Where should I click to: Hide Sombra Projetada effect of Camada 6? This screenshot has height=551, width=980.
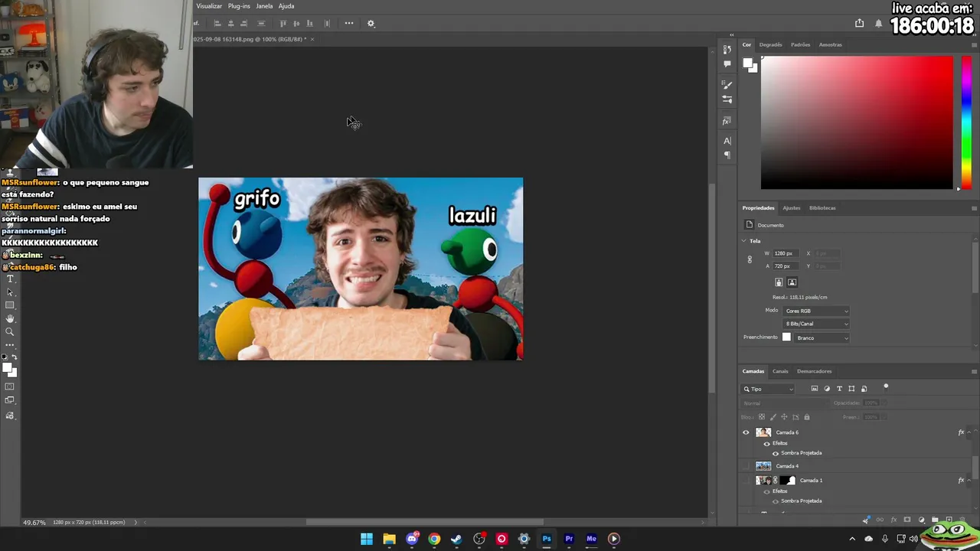[776, 453]
